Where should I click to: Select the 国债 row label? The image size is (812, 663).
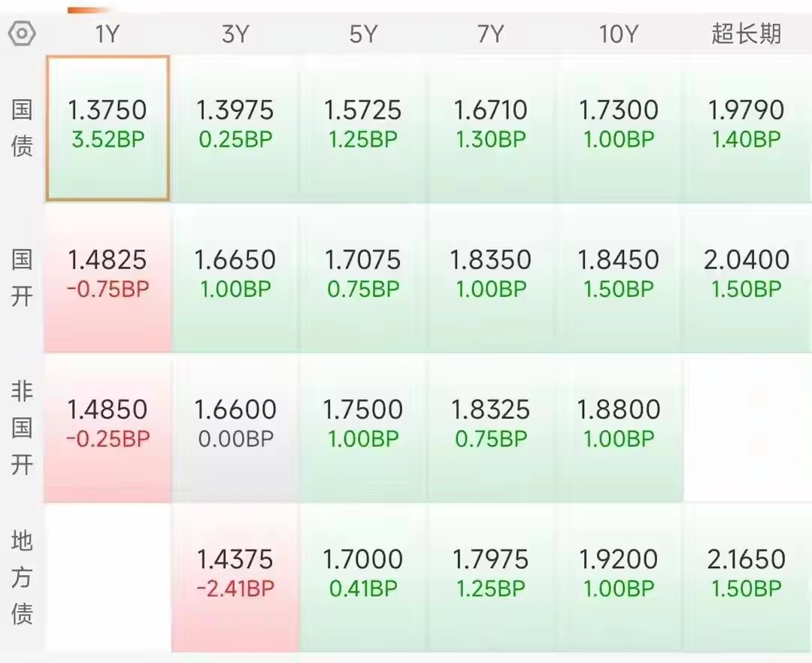point(22,129)
